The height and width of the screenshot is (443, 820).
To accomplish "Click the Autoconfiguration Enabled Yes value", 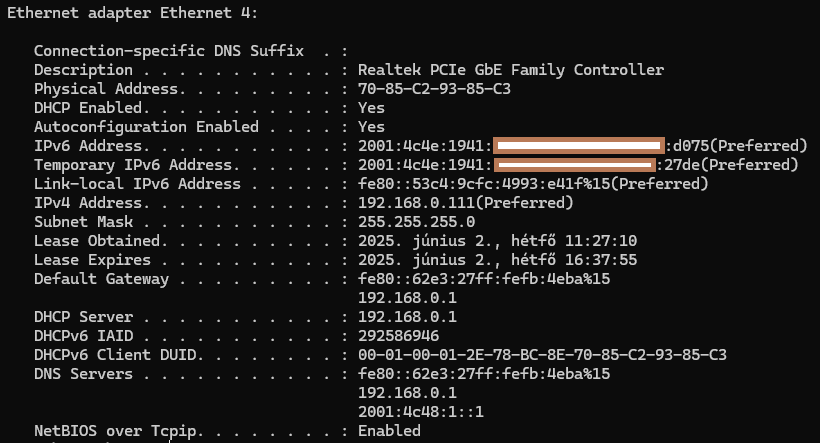I will [371, 127].
